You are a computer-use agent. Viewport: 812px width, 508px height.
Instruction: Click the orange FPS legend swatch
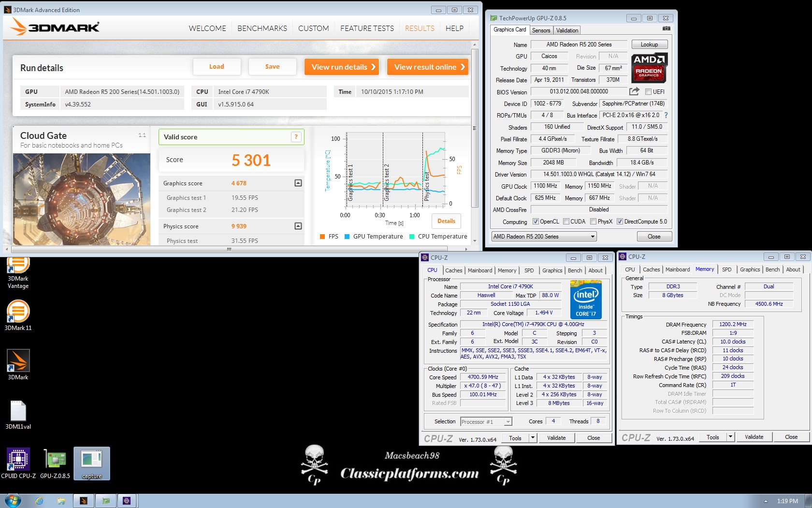[322, 237]
